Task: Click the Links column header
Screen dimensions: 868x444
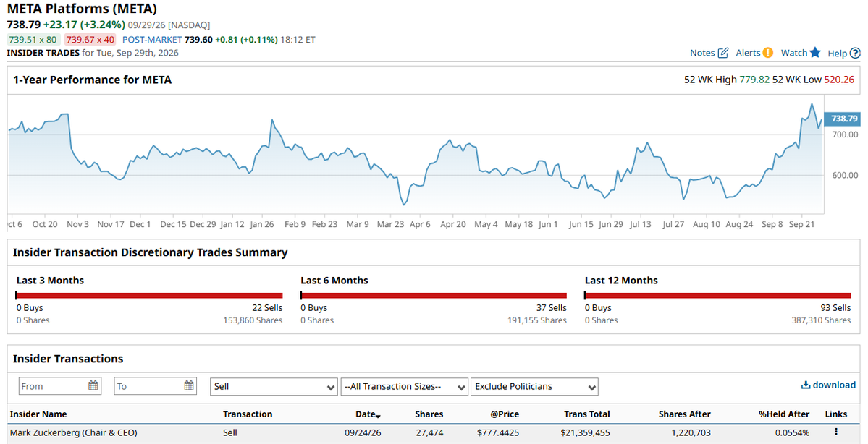Action: (x=836, y=414)
